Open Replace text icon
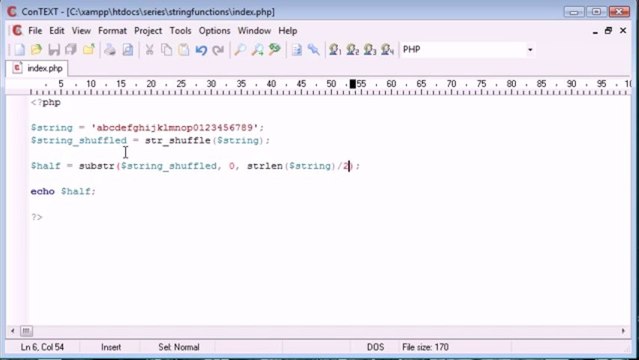The height and width of the screenshot is (360, 639). tap(275, 50)
